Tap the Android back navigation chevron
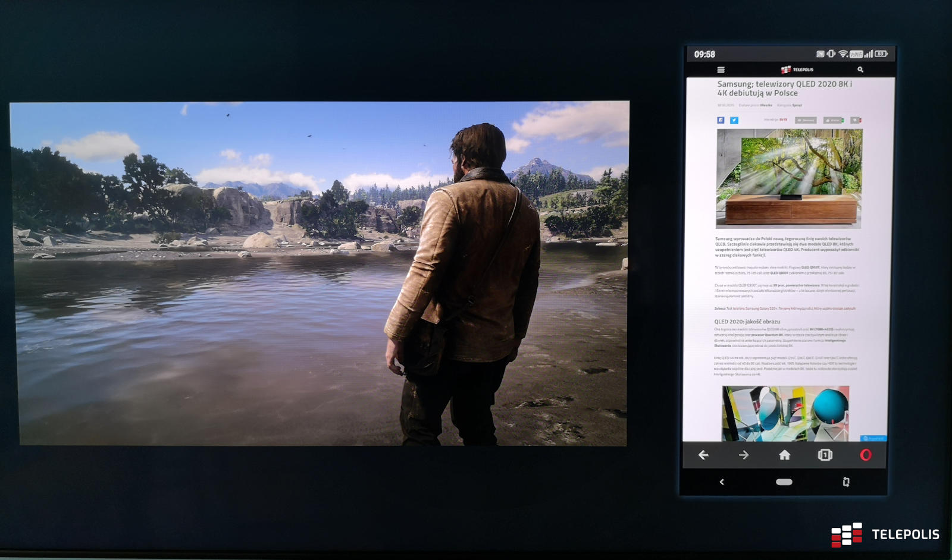952x560 pixels. point(722,482)
